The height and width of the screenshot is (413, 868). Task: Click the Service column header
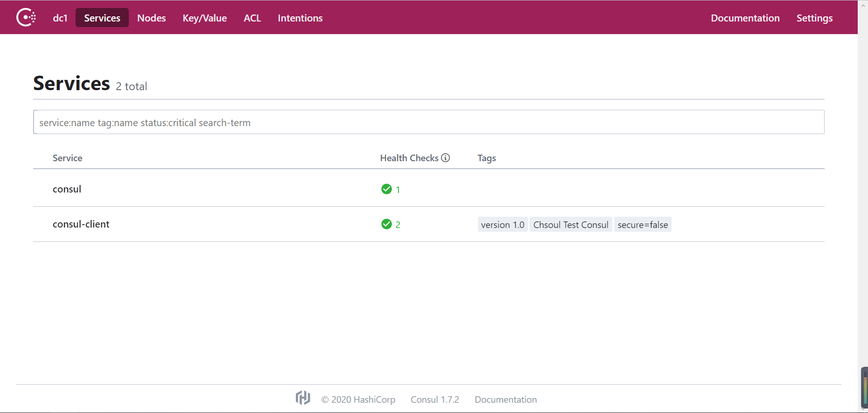pos(67,158)
